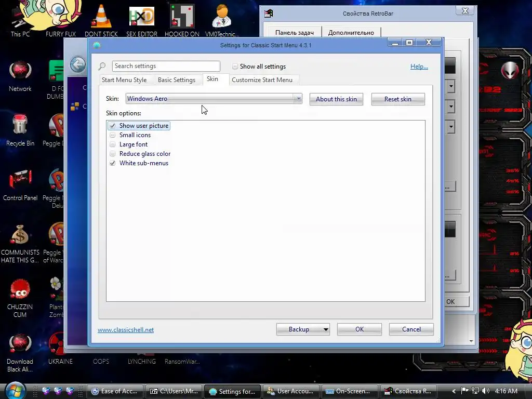The height and width of the screenshot is (399, 532).
Task: Open HOOKED ON desktop shortcut
Action: coord(182,20)
